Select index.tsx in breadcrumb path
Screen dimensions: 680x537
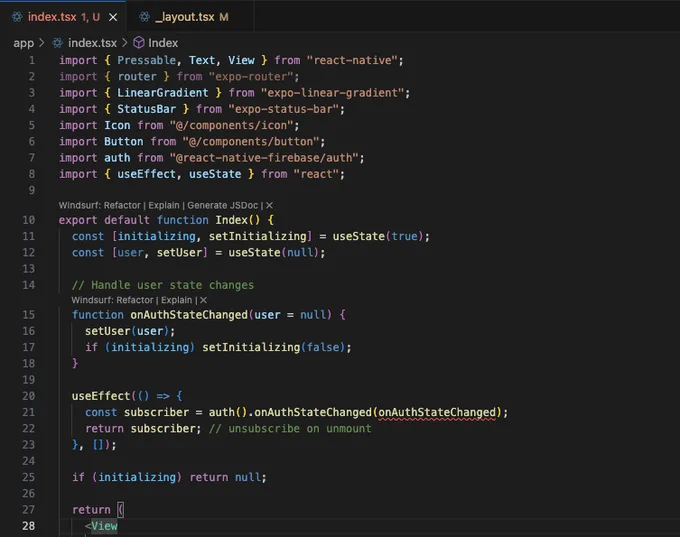92,43
